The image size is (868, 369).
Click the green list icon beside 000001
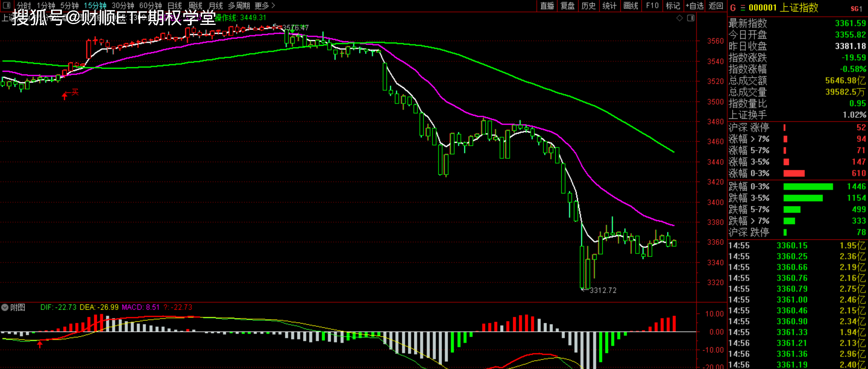(x=743, y=8)
